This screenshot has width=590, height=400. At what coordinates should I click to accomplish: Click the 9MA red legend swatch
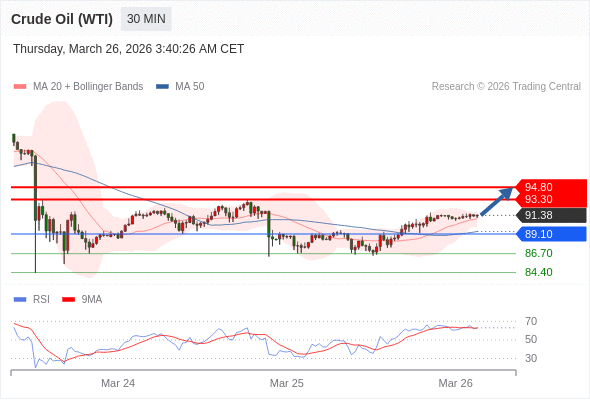pyautogui.click(x=68, y=300)
